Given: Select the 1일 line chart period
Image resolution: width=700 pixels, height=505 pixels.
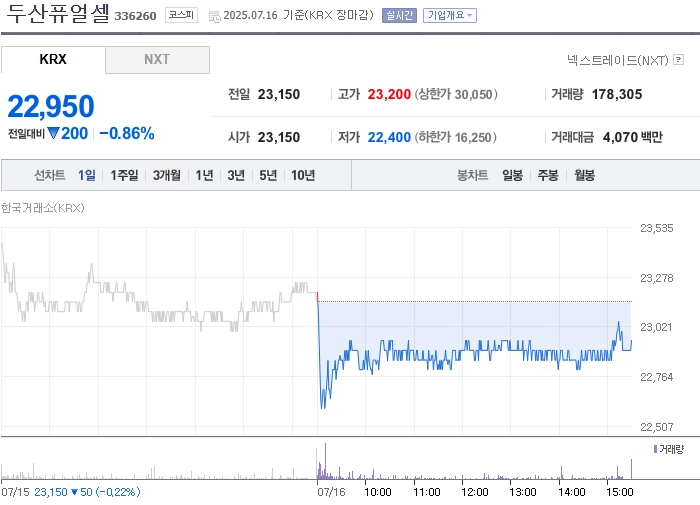Looking at the screenshot, I should (x=87, y=175).
